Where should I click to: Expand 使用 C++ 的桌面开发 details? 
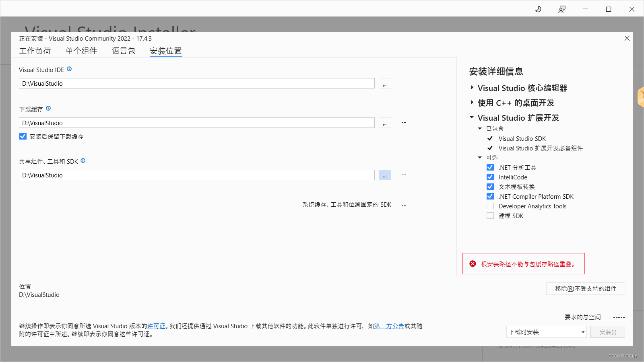[x=472, y=103]
